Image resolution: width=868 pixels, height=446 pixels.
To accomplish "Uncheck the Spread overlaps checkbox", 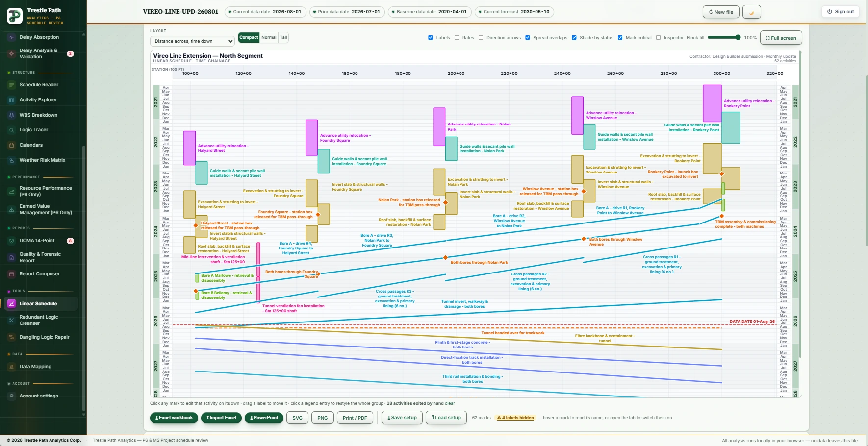I will (x=528, y=38).
